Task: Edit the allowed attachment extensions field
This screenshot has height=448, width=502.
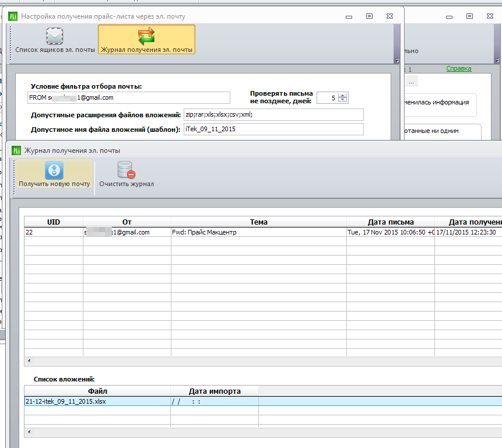Action: 273,115
